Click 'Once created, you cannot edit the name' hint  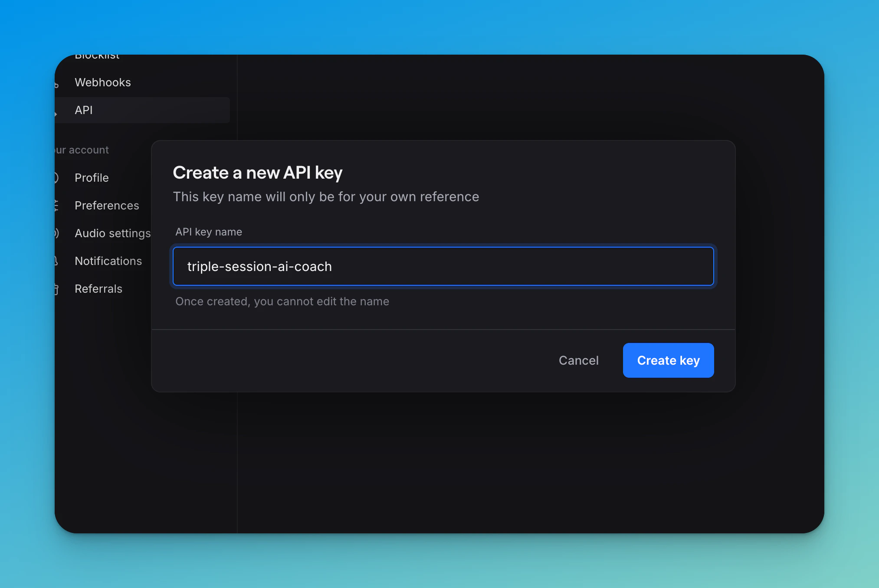282,301
